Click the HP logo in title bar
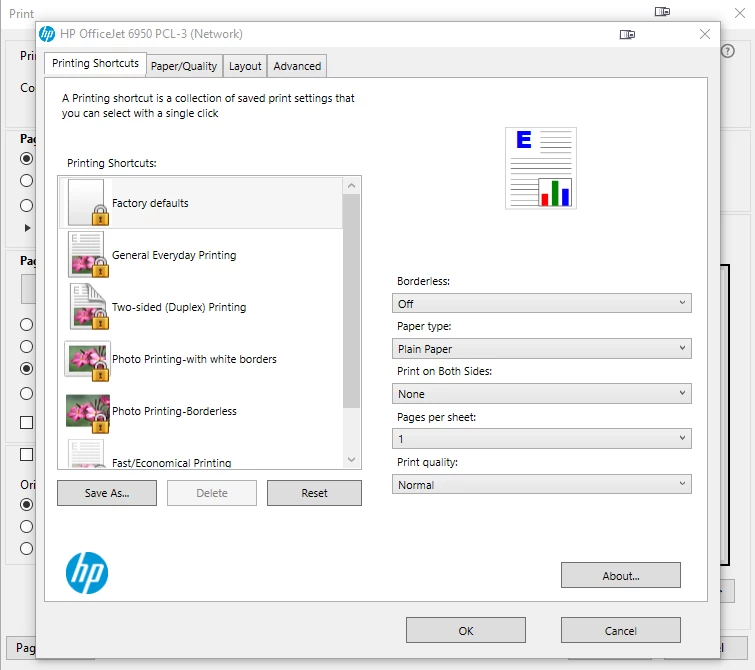 (47, 34)
